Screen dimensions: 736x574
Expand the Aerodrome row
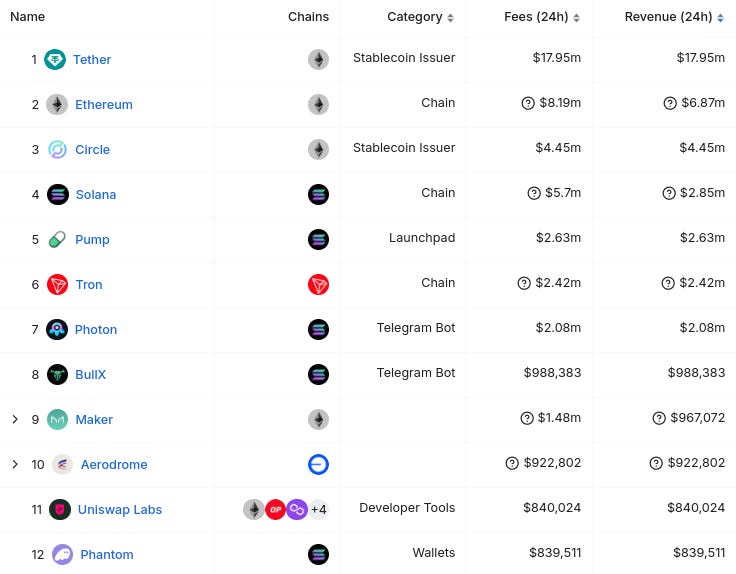click(x=15, y=464)
